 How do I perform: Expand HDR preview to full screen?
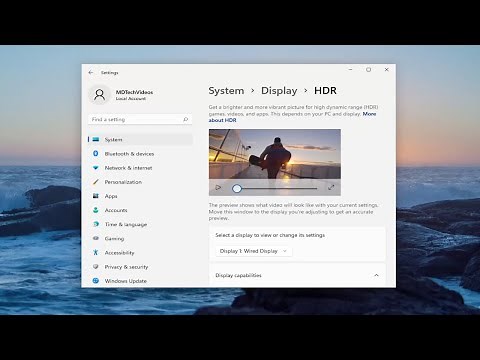pyautogui.click(x=331, y=188)
